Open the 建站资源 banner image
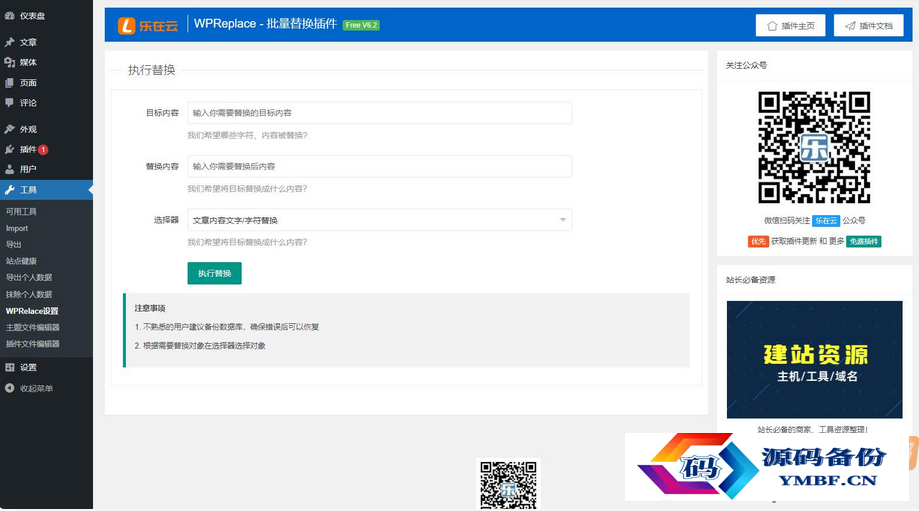This screenshot has width=919, height=511. click(815, 360)
